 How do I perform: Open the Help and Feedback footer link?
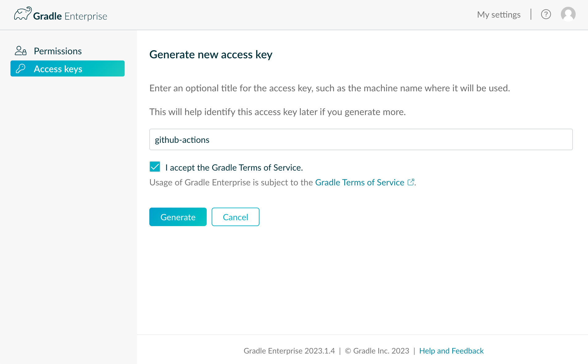451,351
